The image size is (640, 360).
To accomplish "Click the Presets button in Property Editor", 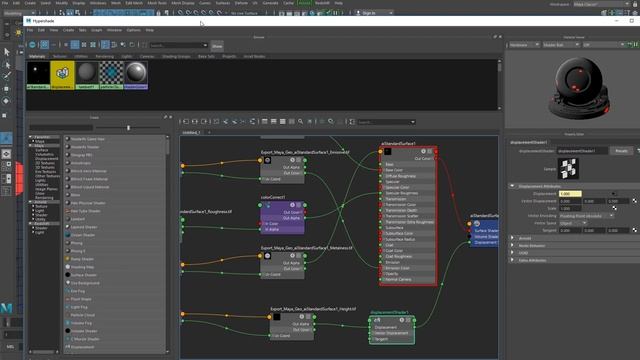I will [621, 151].
